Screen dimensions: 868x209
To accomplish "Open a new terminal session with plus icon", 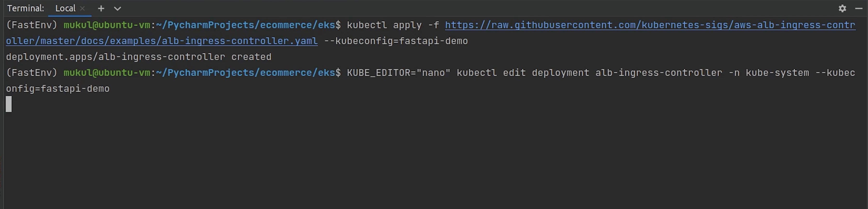I will point(101,8).
